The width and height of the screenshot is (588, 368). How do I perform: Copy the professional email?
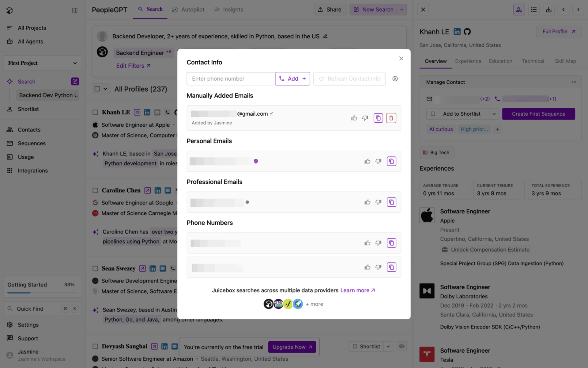click(x=391, y=202)
